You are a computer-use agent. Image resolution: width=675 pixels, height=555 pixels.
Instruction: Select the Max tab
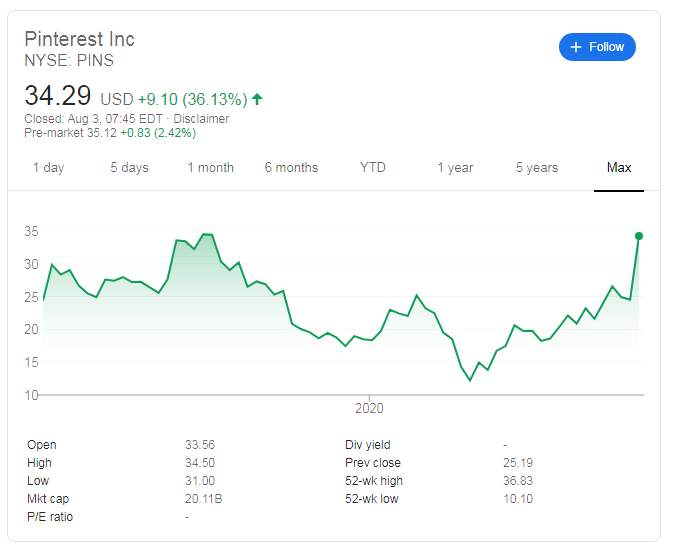click(619, 167)
